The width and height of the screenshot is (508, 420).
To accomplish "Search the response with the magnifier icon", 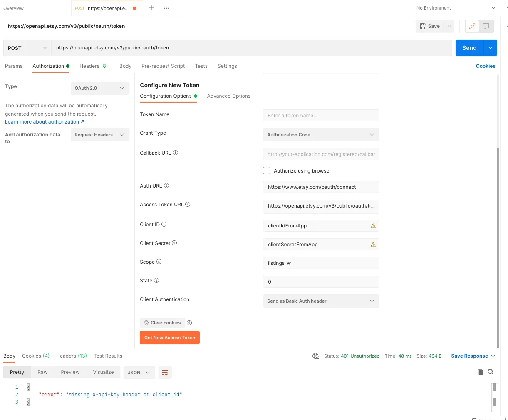I will (491, 372).
